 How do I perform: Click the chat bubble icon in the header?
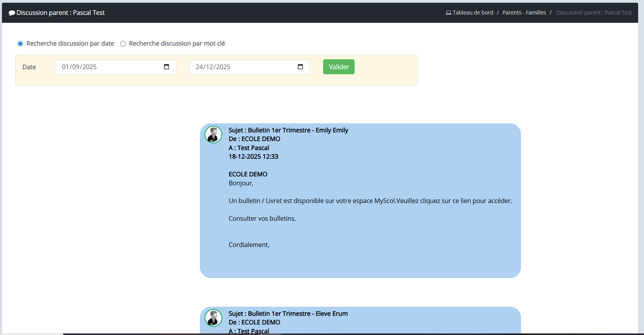[x=12, y=13]
